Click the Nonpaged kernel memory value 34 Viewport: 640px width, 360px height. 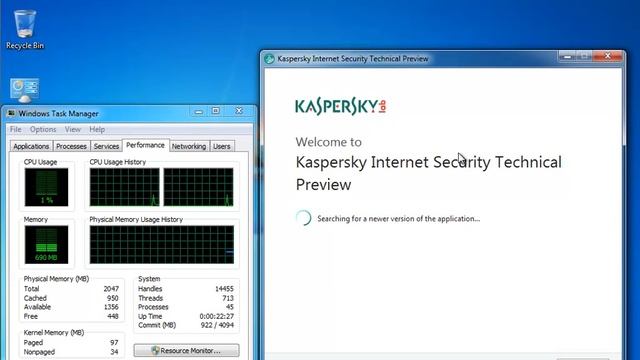click(x=114, y=352)
